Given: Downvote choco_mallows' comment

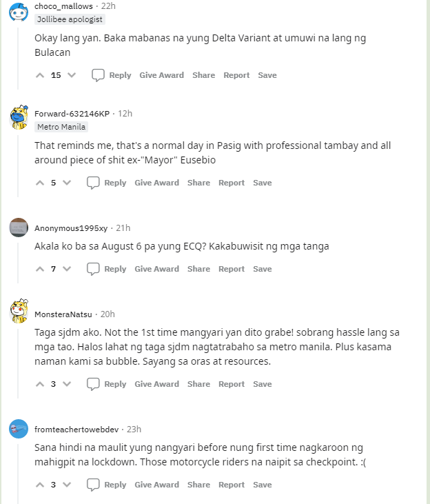Looking at the screenshot, I should (x=72, y=75).
